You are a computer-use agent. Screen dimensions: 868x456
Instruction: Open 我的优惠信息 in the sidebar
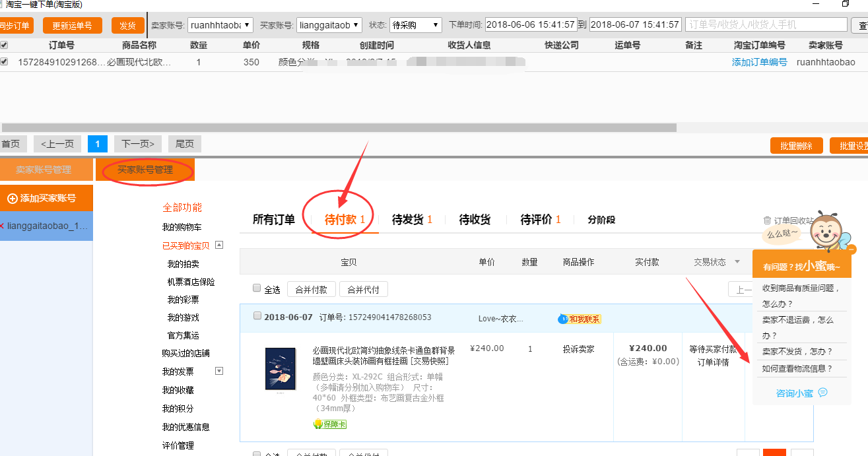[186, 427]
